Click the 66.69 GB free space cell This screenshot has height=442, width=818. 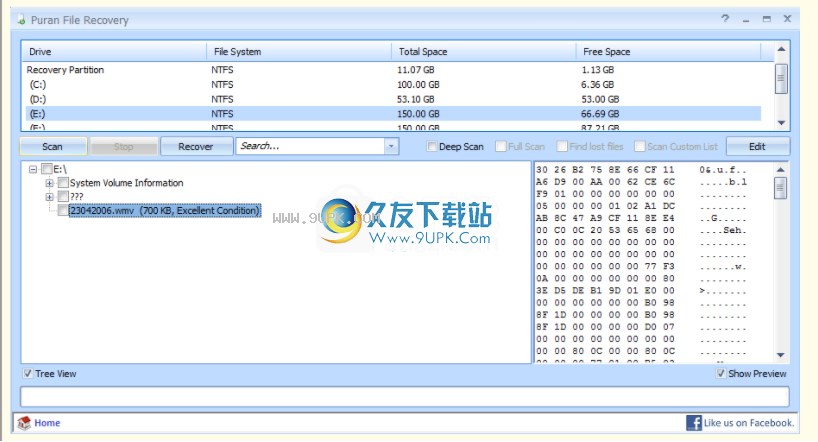tap(600, 114)
